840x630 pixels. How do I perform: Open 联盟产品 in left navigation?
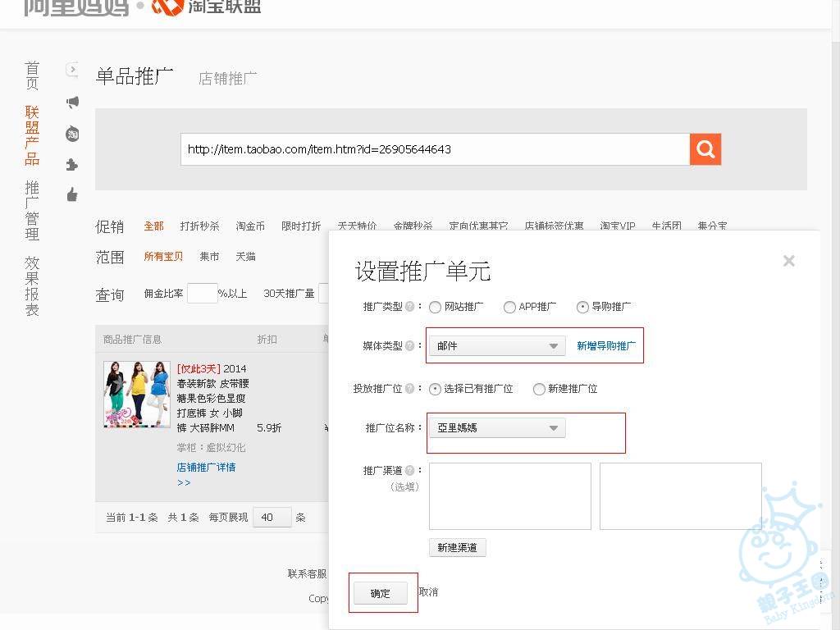(32, 135)
